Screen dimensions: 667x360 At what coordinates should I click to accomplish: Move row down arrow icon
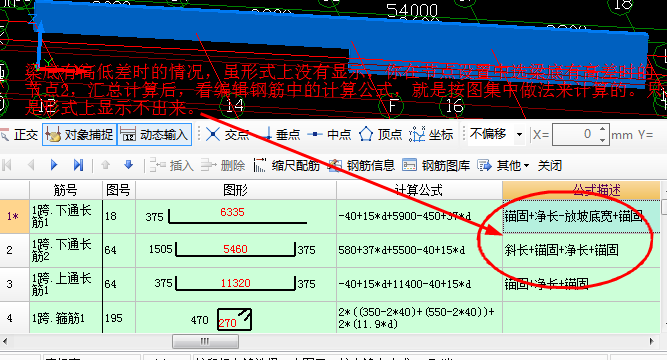[128, 165]
